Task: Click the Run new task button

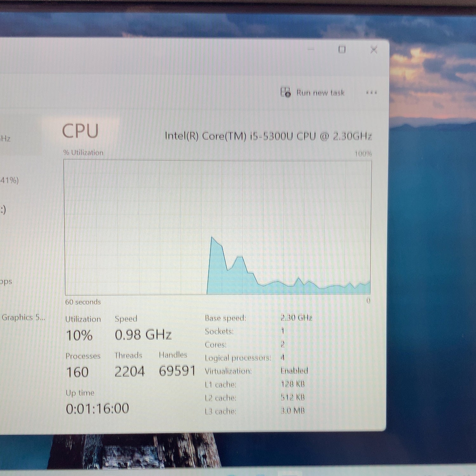Action: [x=313, y=93]
